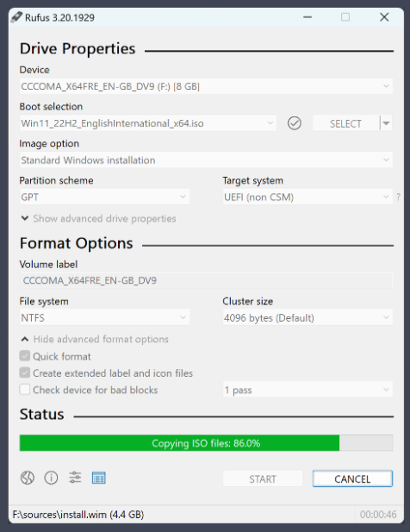Collapse Hide advanced format options
This screenshot has width=410, height=532.
point(95,339)
